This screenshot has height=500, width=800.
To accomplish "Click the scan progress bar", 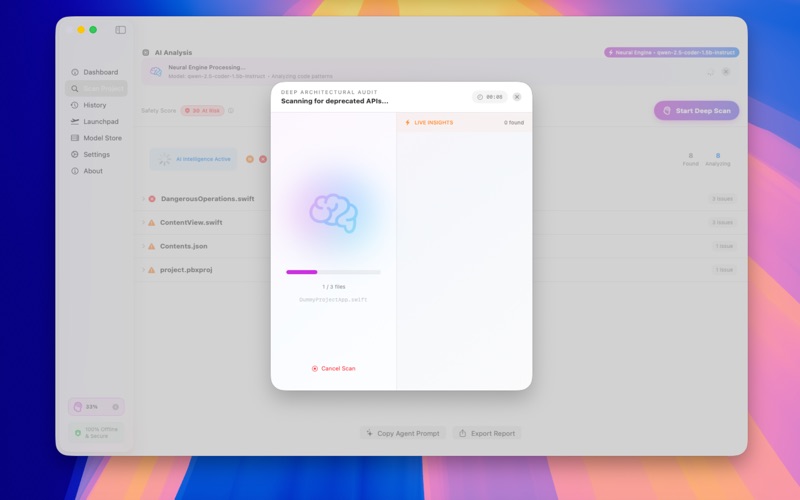I will (x=334, y=272).
